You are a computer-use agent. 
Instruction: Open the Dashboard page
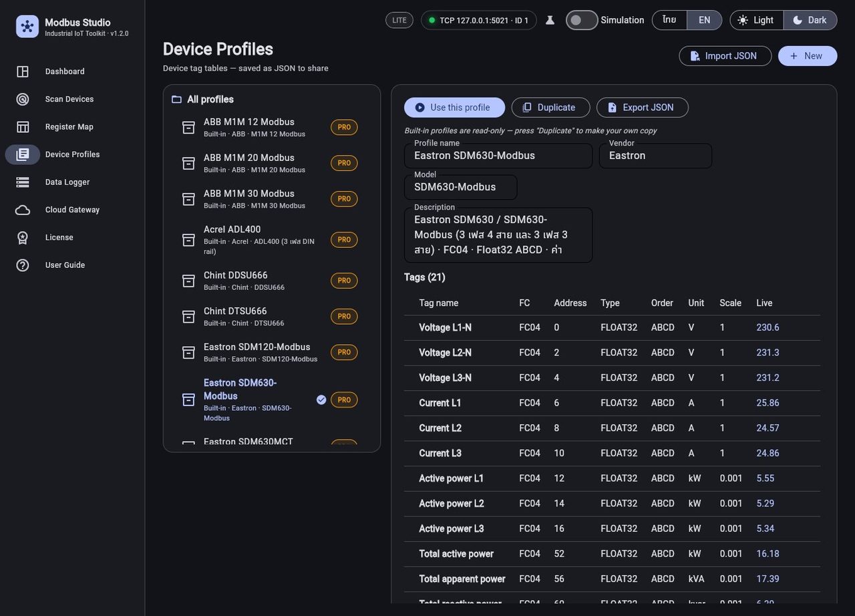(x=72, y=71)
